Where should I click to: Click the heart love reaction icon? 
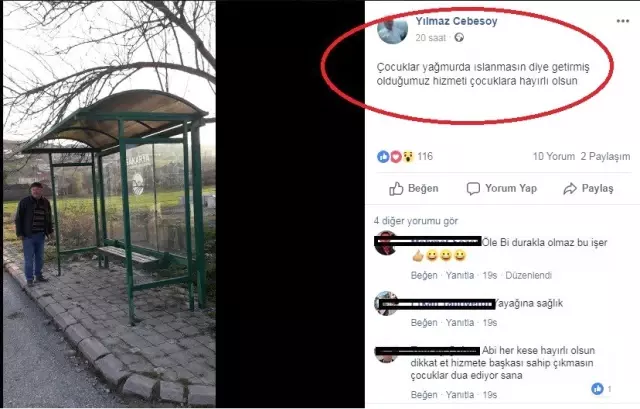(396, 156)
